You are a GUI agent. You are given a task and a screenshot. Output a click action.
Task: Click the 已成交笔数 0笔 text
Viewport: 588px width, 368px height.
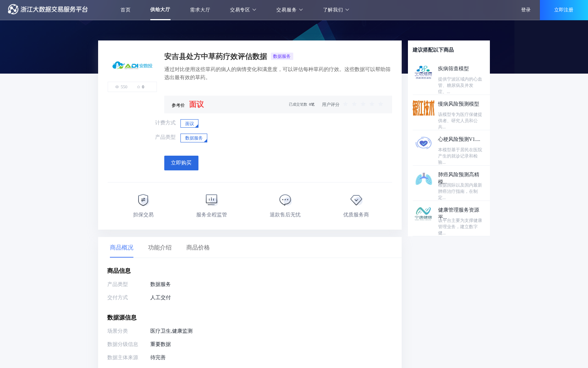[302, 105]
